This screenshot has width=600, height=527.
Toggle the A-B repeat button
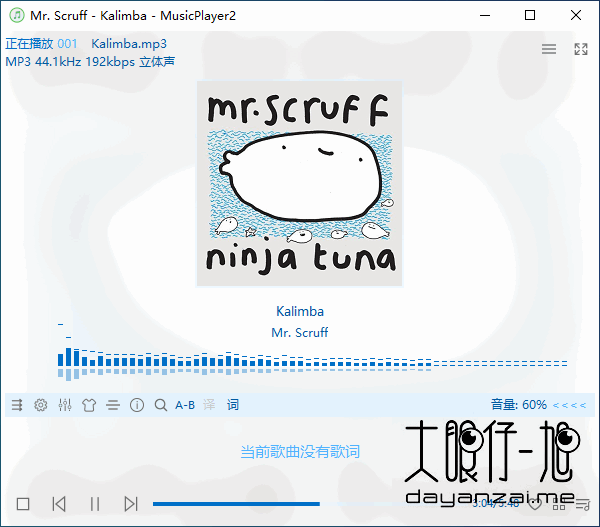(x=185, y=405)
